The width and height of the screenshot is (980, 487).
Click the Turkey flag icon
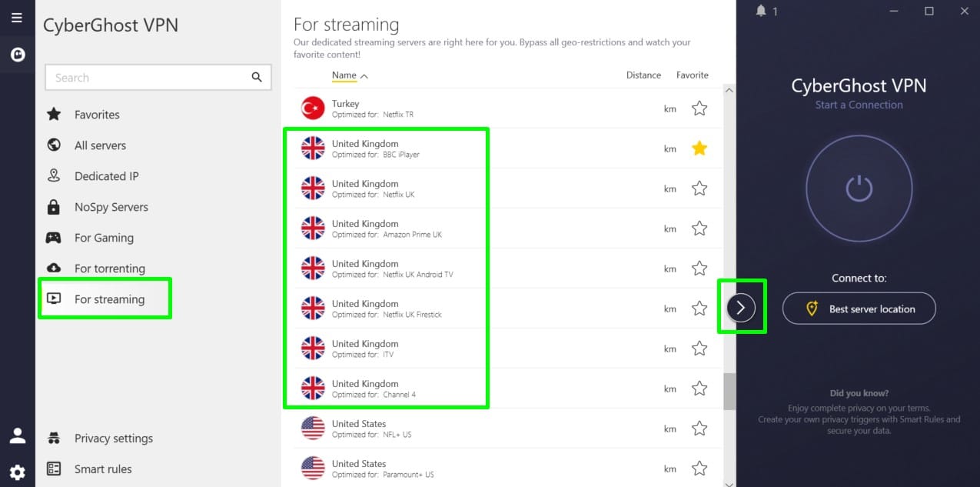[313, 108]
